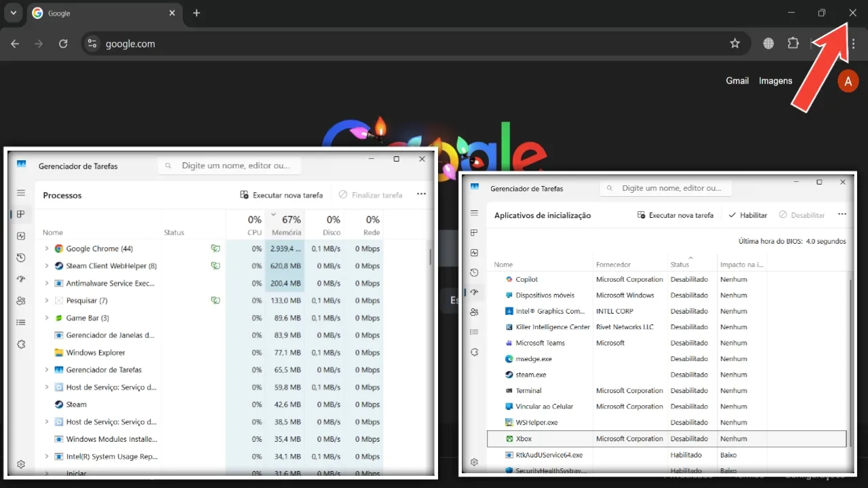Bookmark page with the star icon
Screen dimensions: 868x488
point(734,43)
